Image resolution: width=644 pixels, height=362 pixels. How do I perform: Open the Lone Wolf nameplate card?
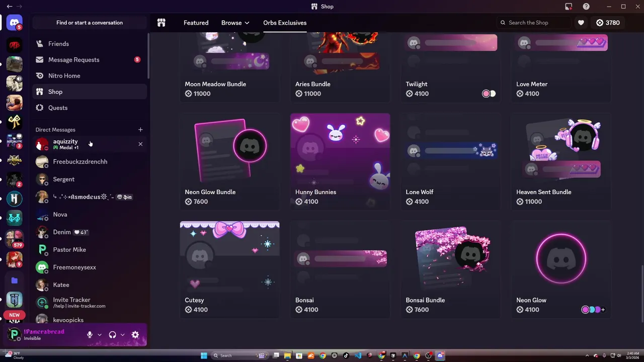[451, 161]
